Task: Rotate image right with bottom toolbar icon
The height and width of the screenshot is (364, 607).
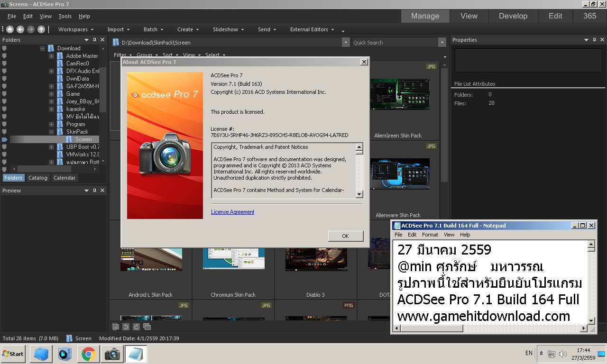Action: [136, 327]
